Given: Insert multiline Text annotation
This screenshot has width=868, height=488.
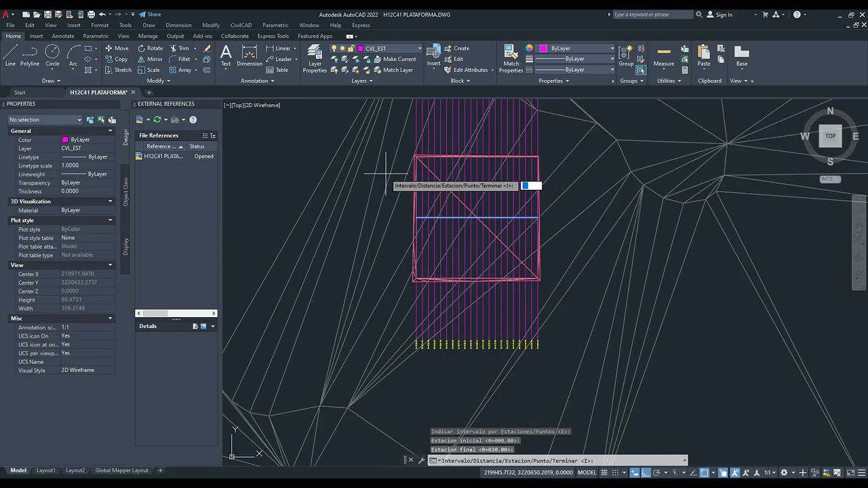Looking at the screenshot, I should click(226, 56).
